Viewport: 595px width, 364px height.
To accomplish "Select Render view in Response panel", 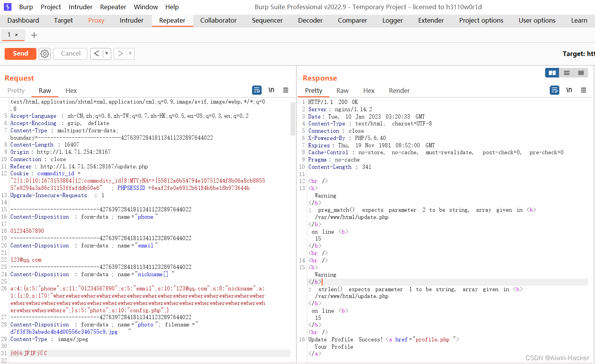I will [399, 91].
